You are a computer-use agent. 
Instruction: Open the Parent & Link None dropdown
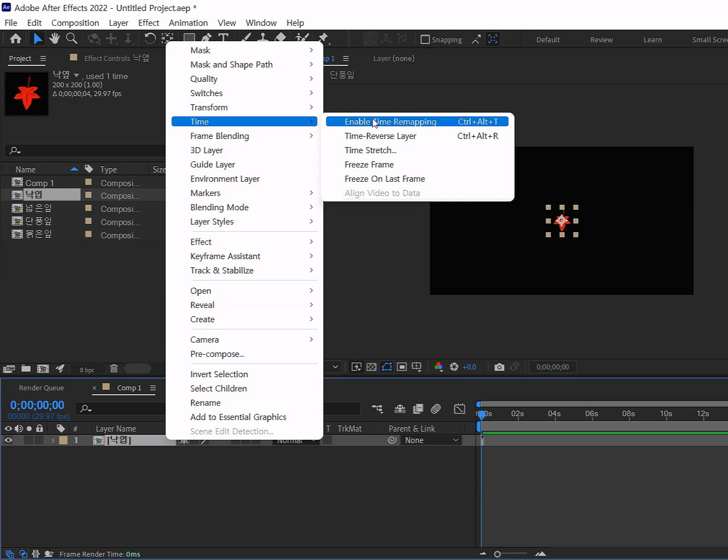point(431,440)
